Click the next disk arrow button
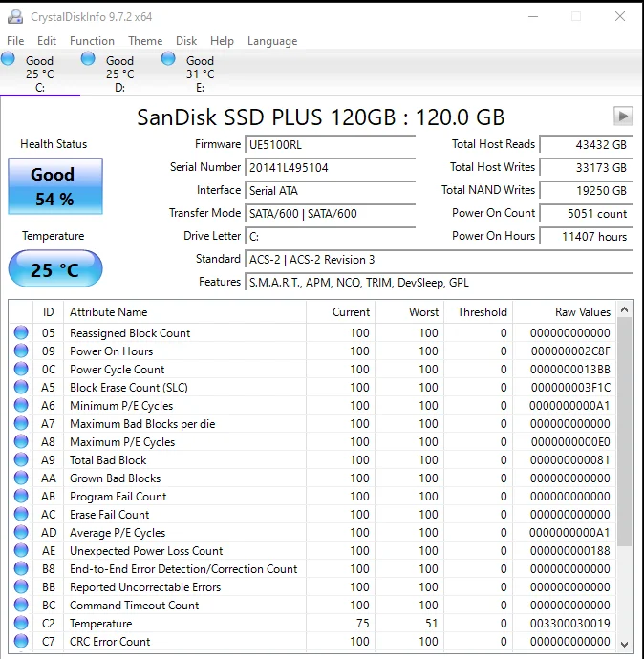 coord(623,116)
